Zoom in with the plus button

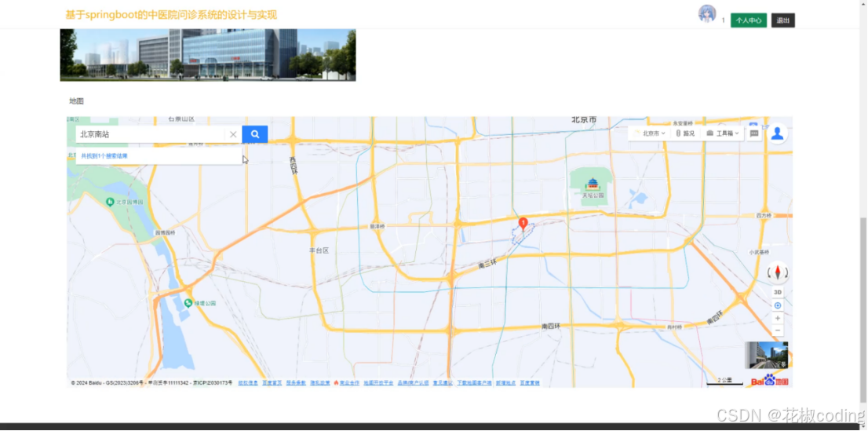(x=778, y=319)
